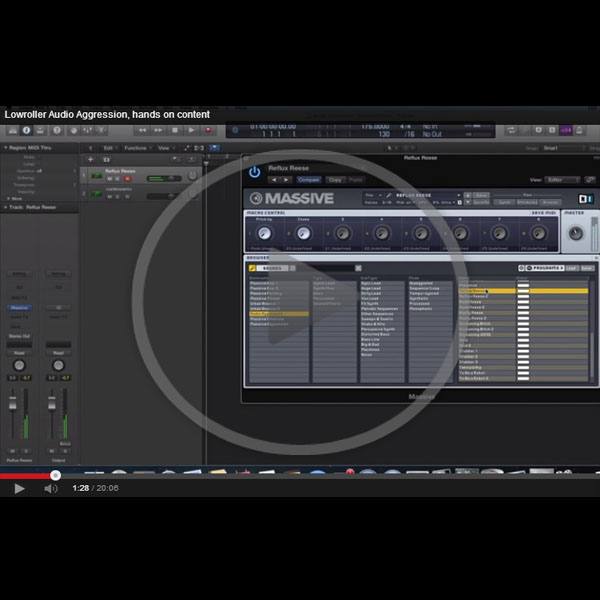
Task: Click the Massive instrument slot in channel strip
Action: (x=20, y=308)
